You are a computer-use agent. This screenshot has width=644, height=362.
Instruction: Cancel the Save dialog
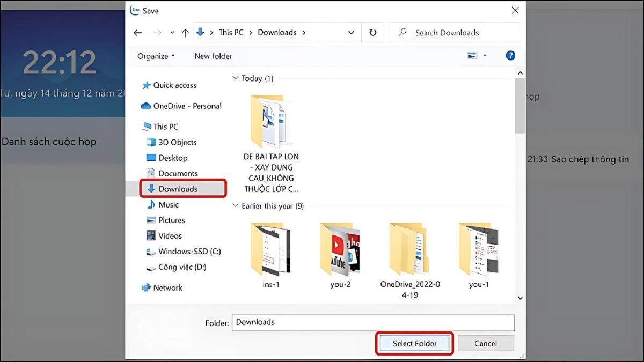click(486, 344)
